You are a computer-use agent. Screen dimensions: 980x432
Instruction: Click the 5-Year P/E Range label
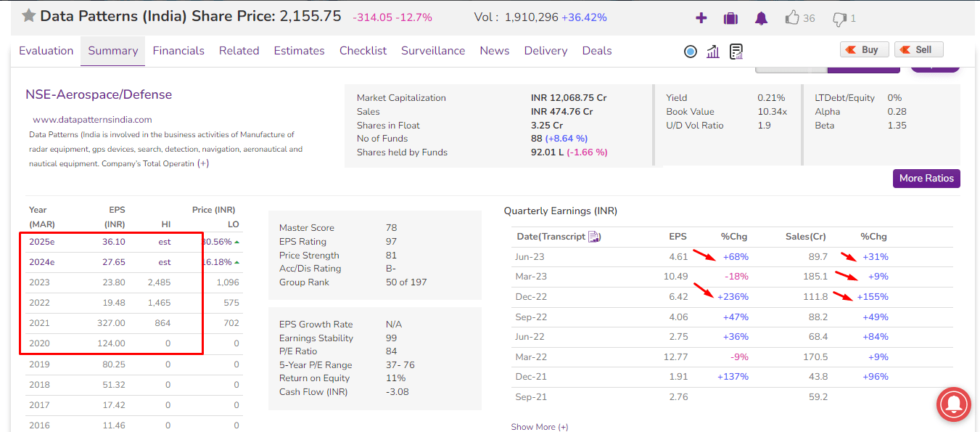click(x=316, y=365)
